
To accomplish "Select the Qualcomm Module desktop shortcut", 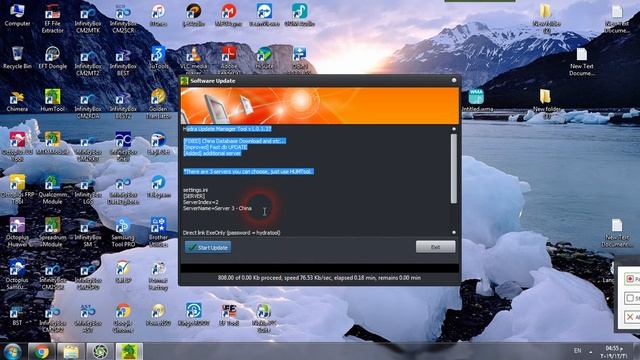I will click(52, 189).
